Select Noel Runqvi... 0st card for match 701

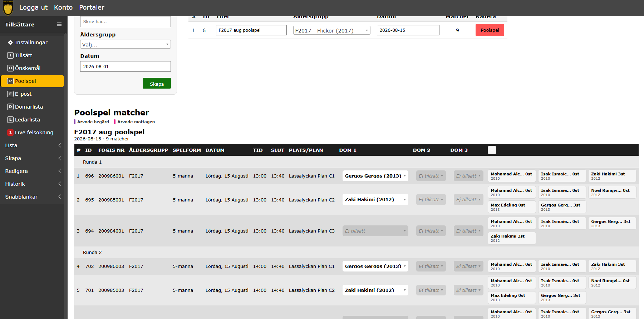[612, 283]
